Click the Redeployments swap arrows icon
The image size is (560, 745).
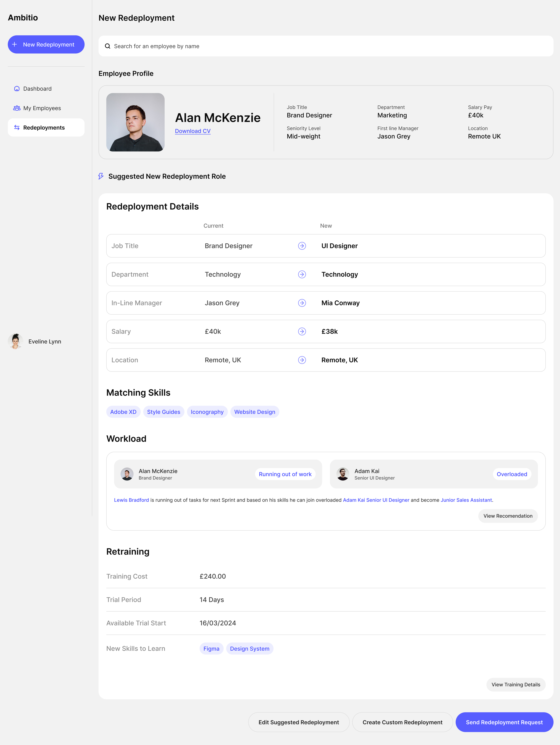(x=17, y=128)
